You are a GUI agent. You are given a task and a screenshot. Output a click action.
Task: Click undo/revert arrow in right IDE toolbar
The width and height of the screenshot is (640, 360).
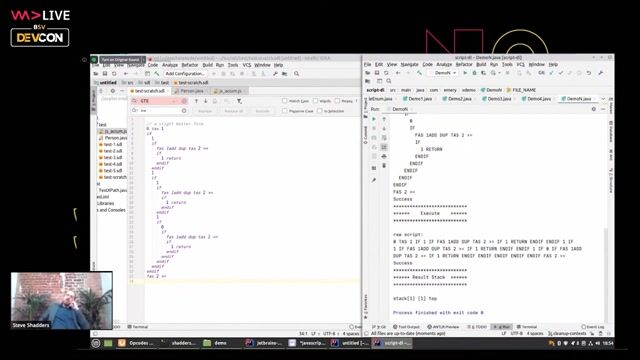tap(589, 73)
